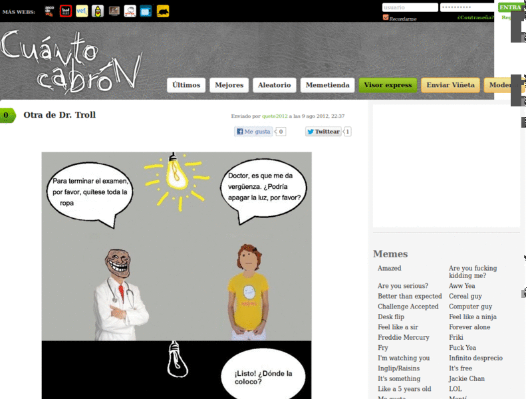532x399 pixels.
Task: Open the 'vef' site icon
Action: coord(81,11)
